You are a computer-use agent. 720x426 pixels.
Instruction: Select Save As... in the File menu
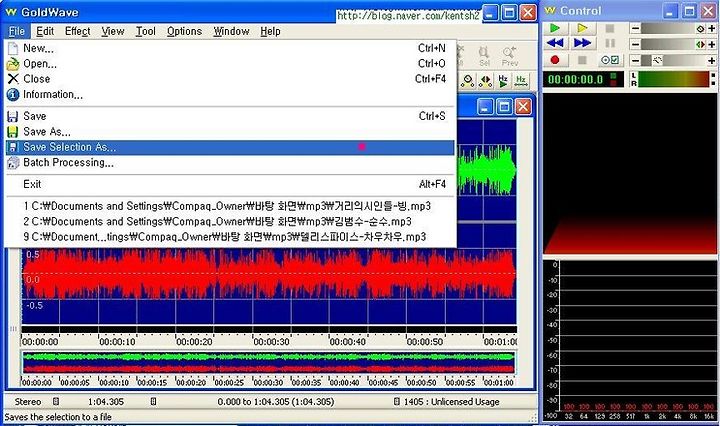230,132
